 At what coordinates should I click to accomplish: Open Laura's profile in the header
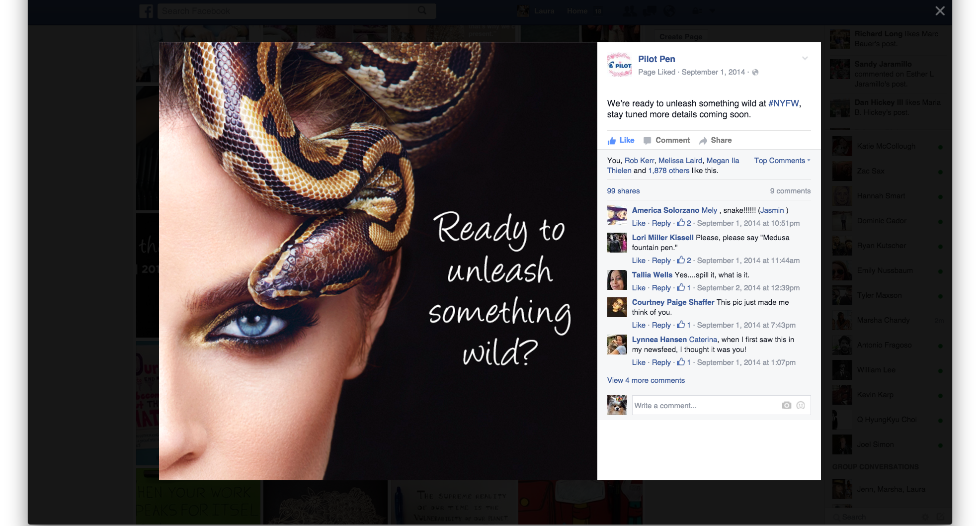click(x=536, y=11)
